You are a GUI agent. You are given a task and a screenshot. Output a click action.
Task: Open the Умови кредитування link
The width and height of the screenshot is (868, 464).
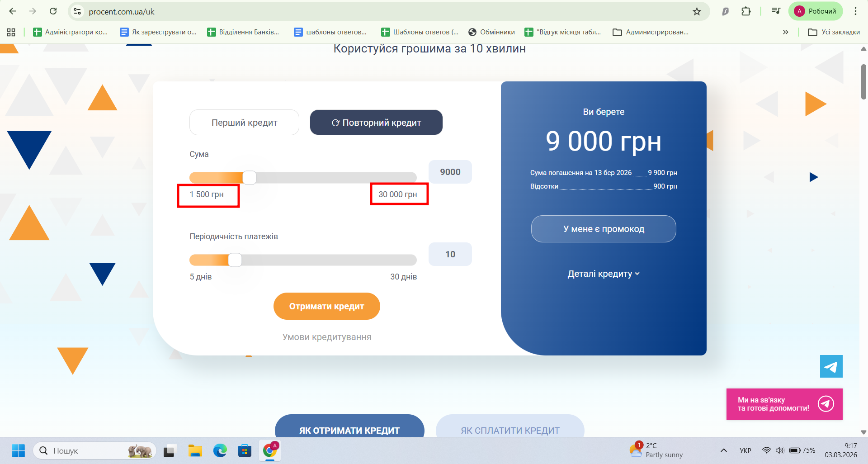pyautogui.click(x=327, y=337)
